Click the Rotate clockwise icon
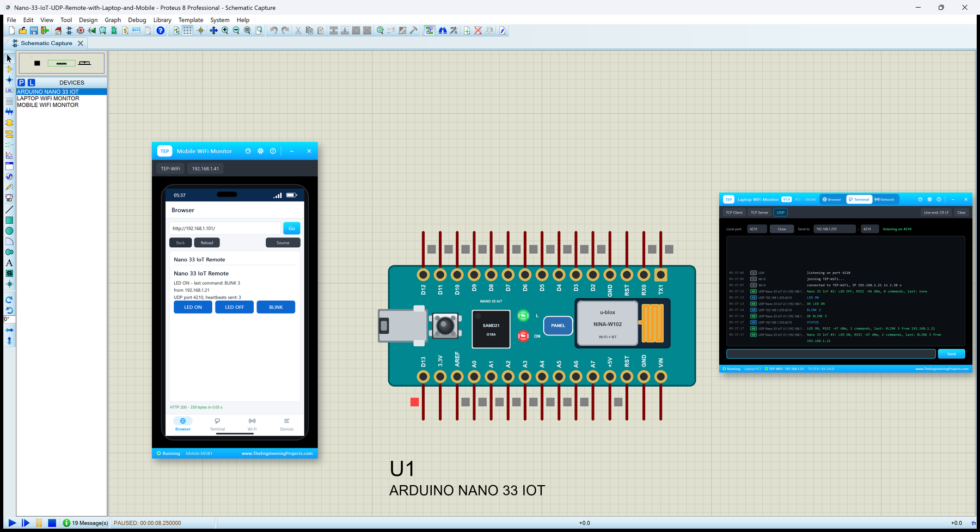Image resolution: width=980 pixels, height=532 pixels. click(x=9, y=299)
